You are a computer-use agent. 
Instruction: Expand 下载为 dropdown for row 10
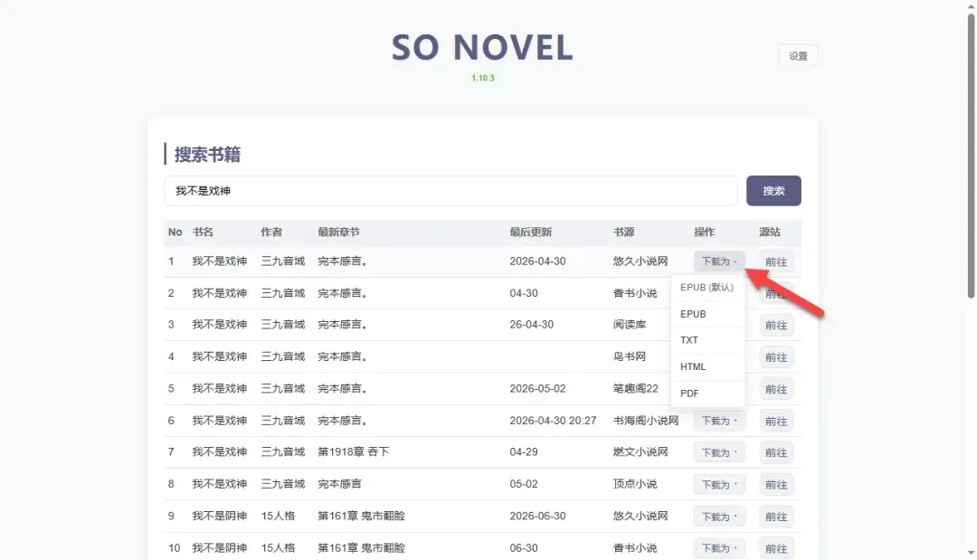point(719,548)
